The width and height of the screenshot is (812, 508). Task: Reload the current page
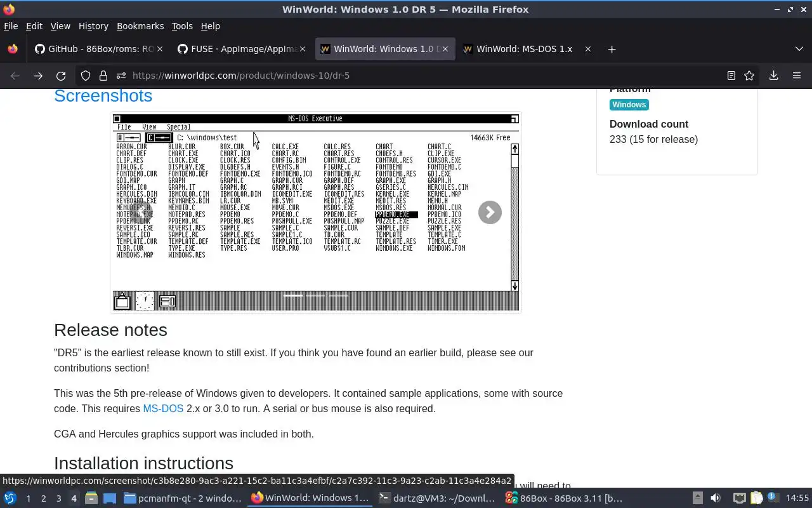[x=61, y=76]
